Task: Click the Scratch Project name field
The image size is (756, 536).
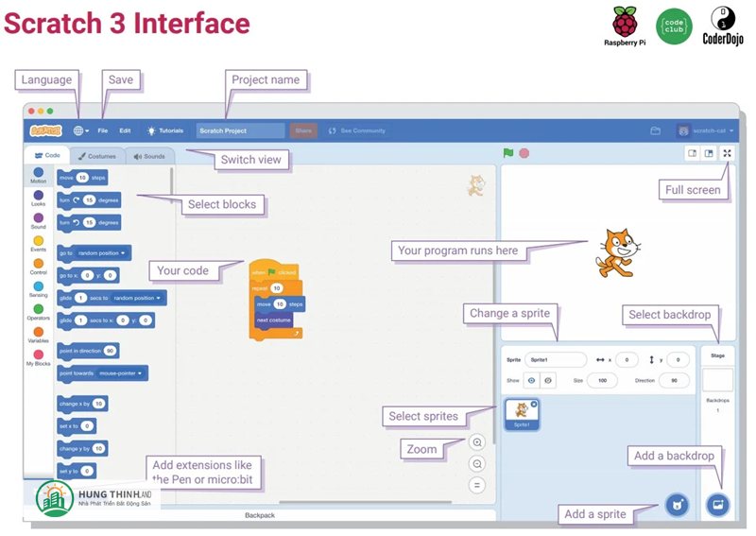Action: pyautogui.click(x=240, y=130)
